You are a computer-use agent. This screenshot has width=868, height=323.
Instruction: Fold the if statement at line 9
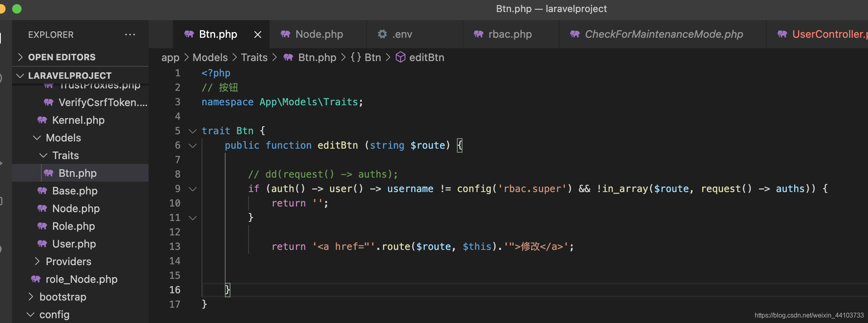[x=193, y=189]
